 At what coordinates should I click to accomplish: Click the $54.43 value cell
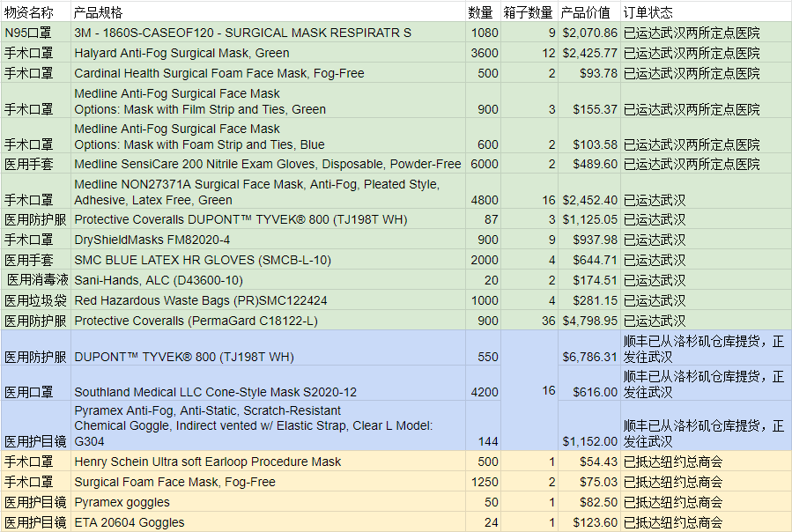click(x=589, y=462)
